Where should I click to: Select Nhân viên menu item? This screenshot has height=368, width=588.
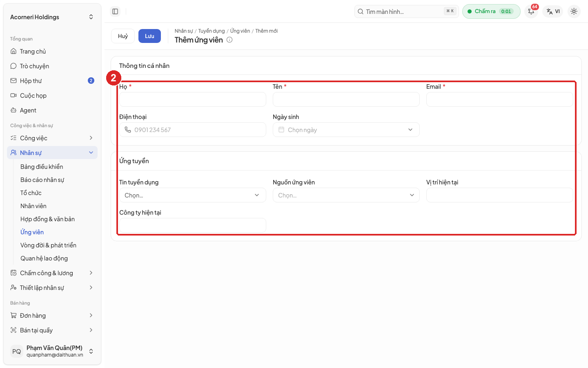pos(33,206)
